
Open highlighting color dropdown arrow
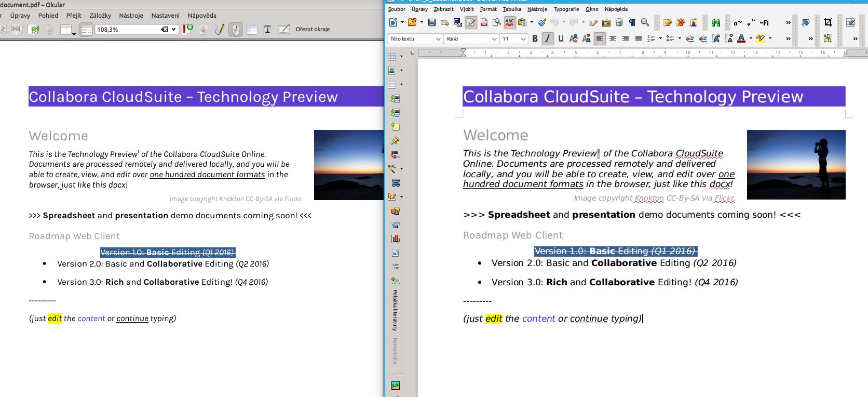[x=770, y=38]
